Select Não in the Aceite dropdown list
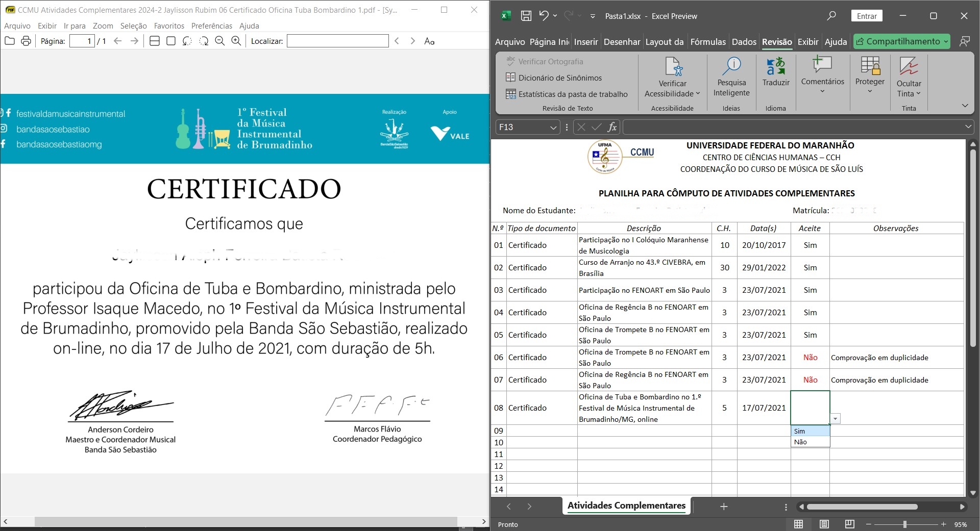This screenshot has width=980, height=531. coord(810,442)
